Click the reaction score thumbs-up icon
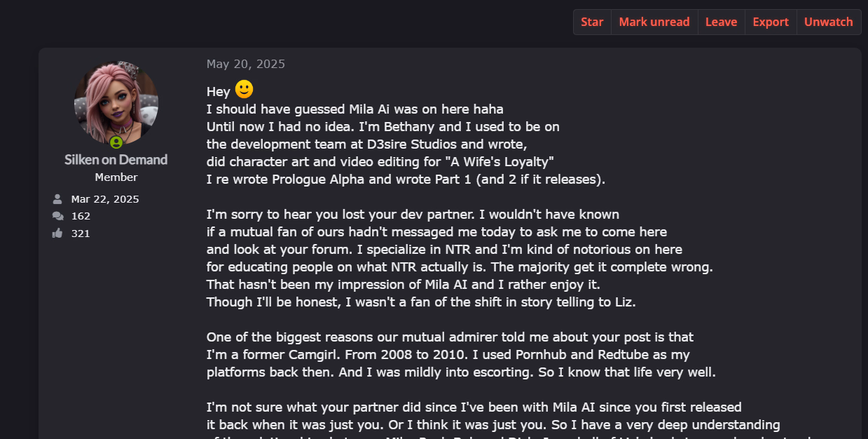868x439 pixels. 57,233
